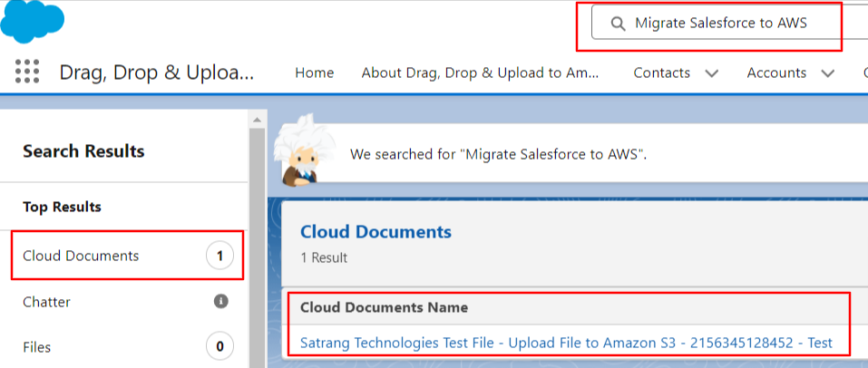This screenshot has height=368, width=868.
Task: Open the Accounts tab
Action: (x=776, y=73)
